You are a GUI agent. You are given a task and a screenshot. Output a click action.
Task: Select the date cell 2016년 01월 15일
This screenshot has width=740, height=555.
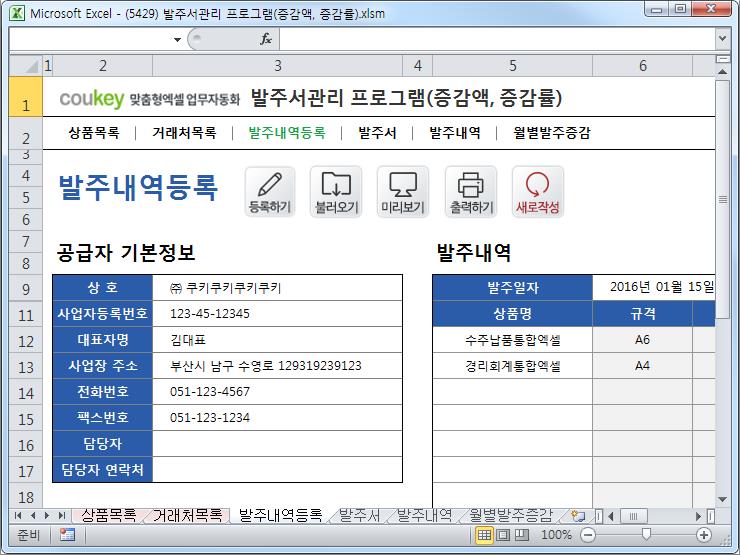click(654, 287)
